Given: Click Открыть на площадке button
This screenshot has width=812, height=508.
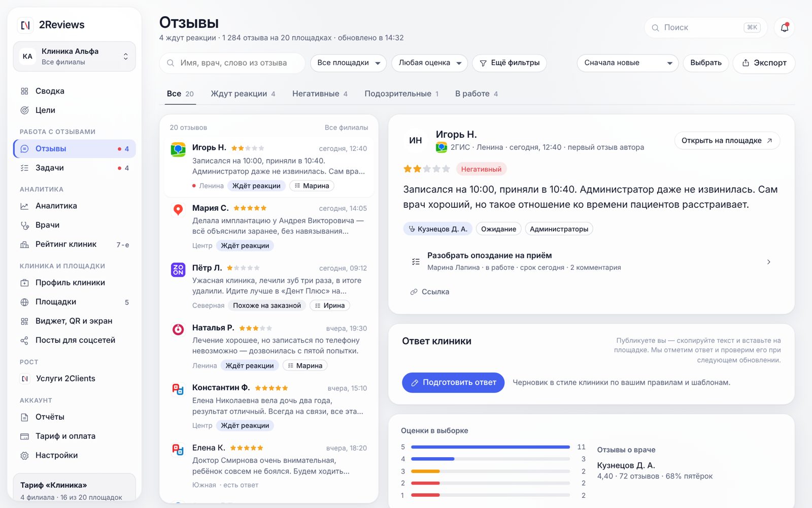Looking at the screenshot, I should pos(727,141).
